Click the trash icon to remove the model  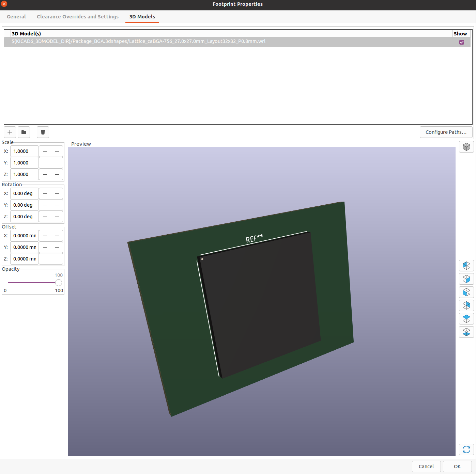43,132
